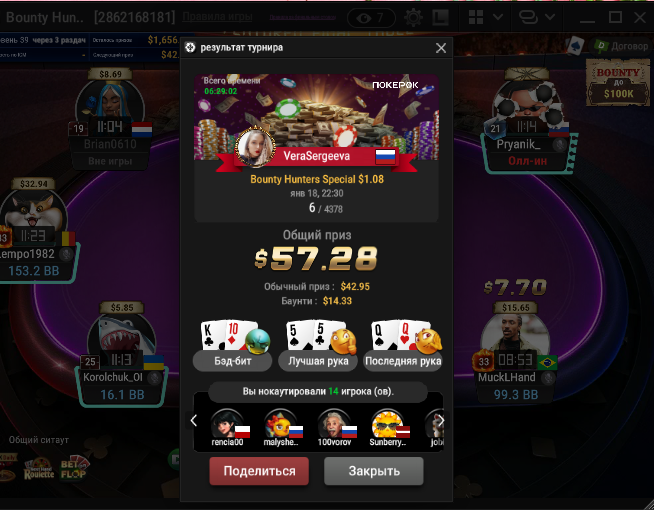The width and height of the screenshot is (654, 510).
Task: Click the stacked tables icon
Action: (528, 18)
